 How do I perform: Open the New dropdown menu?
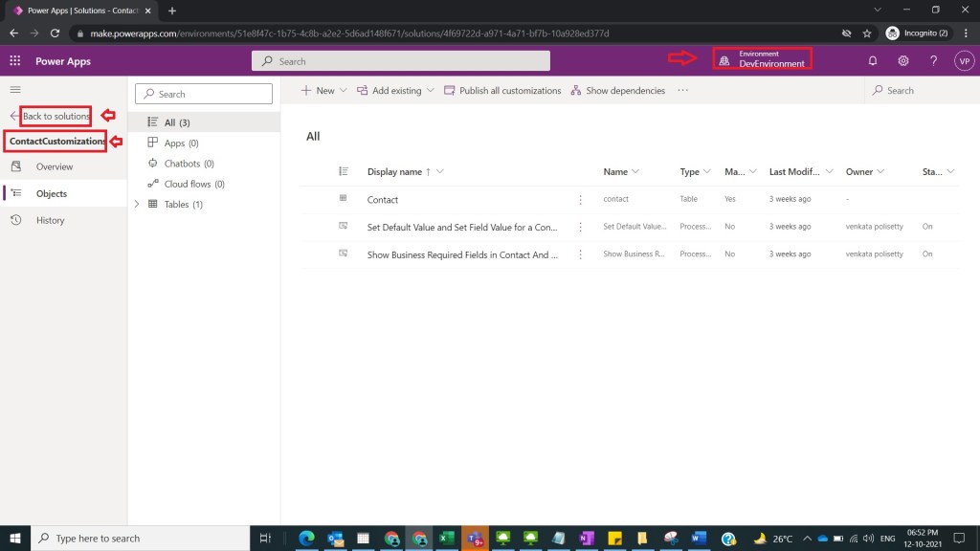(x=323, y=90)
